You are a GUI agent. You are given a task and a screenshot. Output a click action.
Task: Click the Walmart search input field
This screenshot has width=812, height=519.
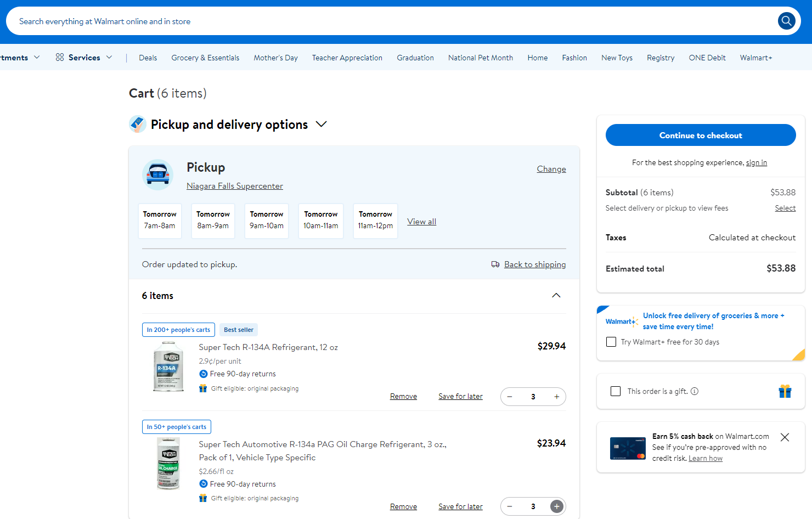[392, 21]
